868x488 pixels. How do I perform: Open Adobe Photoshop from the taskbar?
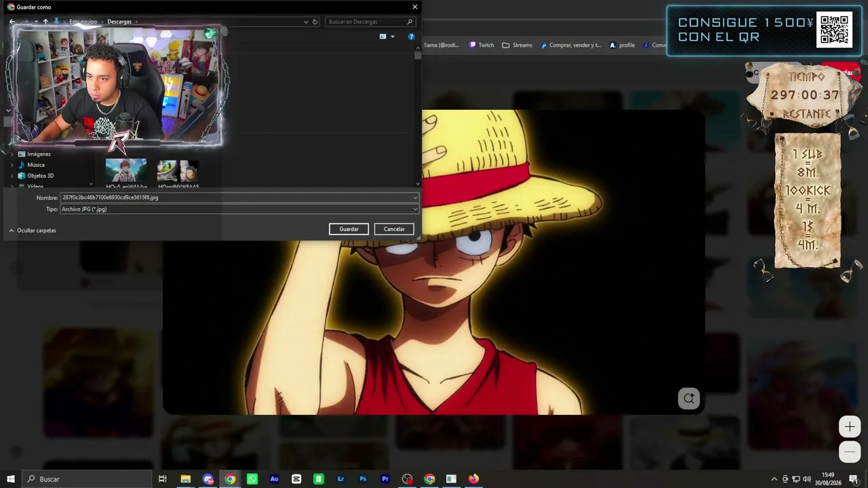click(x=363, y=479)
